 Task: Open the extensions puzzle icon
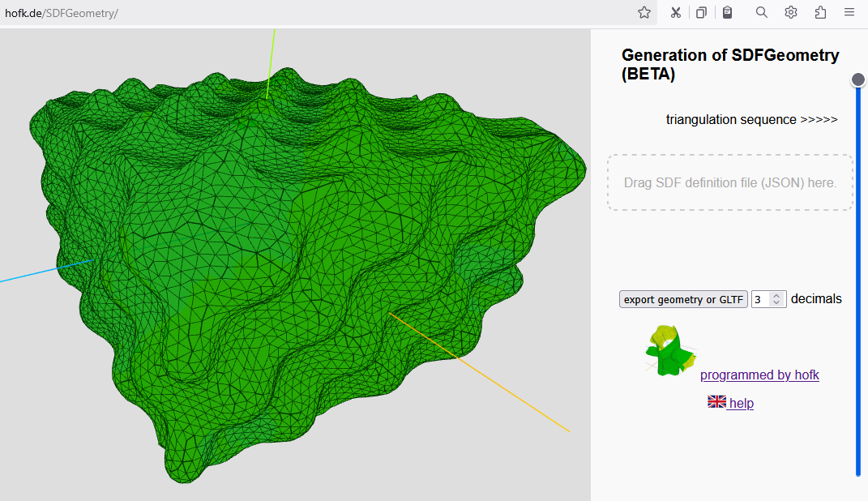point(820,12)
